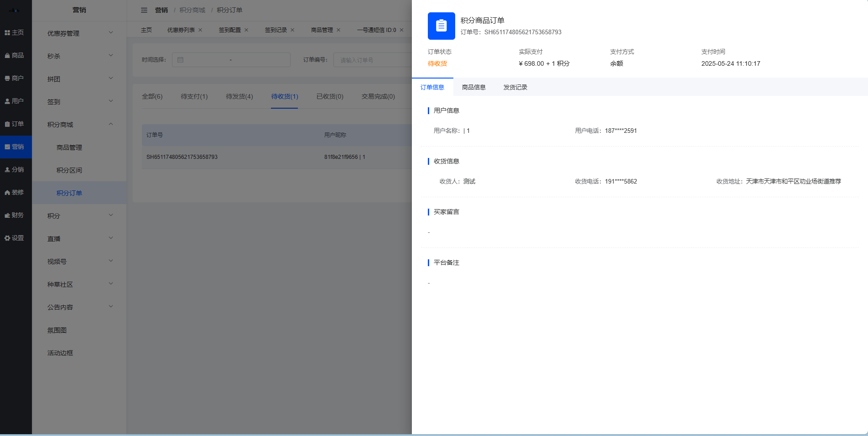Expand the 优惠券管理 menu

click(79, 33)
